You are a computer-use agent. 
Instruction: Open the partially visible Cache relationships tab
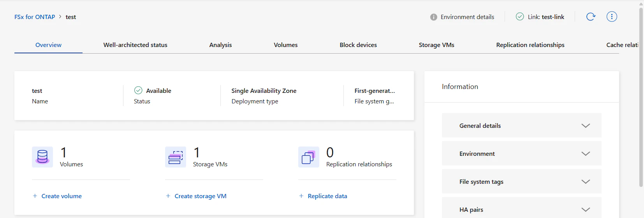click(x=622, y=45)
